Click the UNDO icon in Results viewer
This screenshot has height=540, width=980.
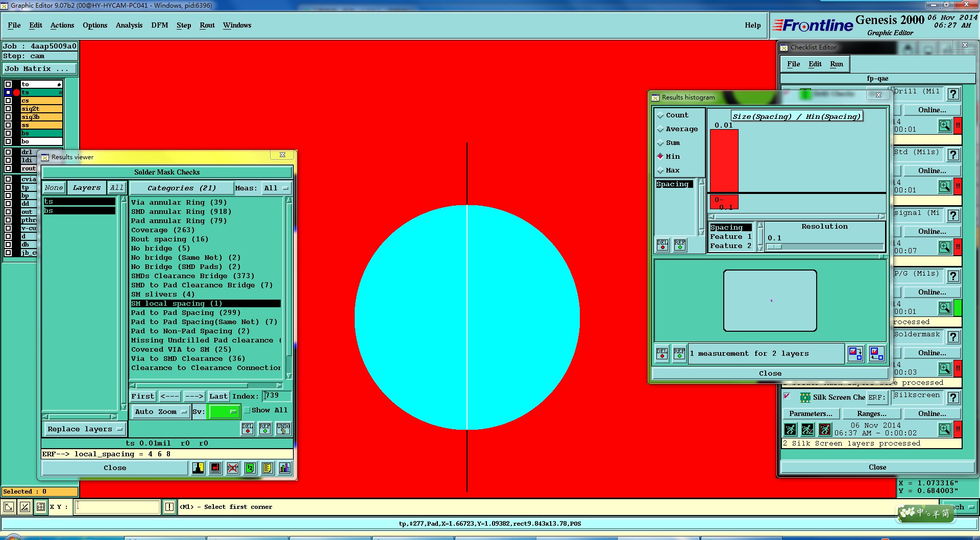pyautogui.click(x=283, y=429)
